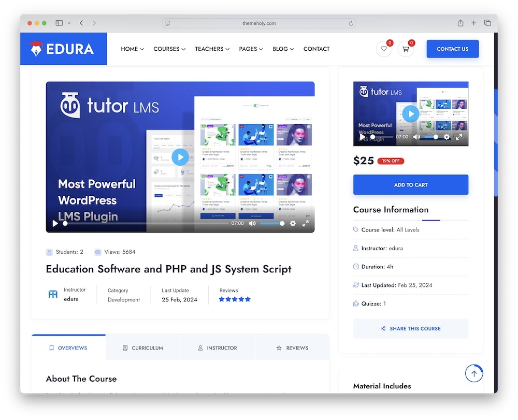Open a new tab with plus icon
The image size is (518, 420).
[474, 23]
